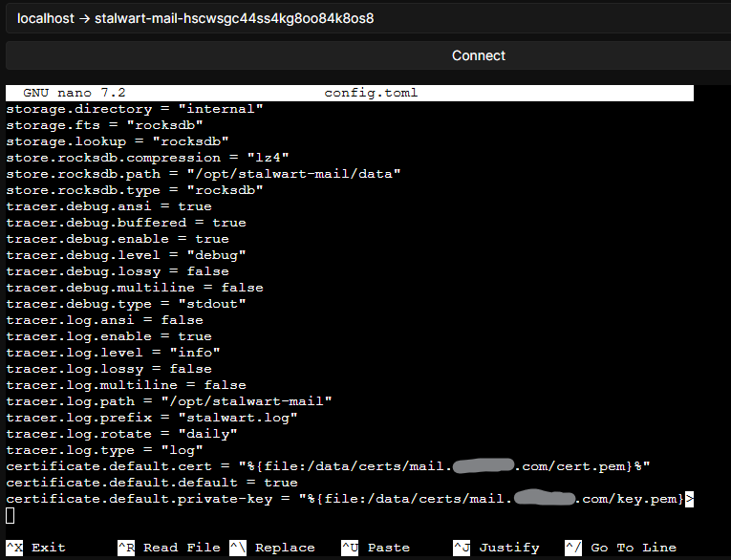The width and height of the screenshot is (731, 560).
Task: Click the cursor block on the empty last line
Action: coord(10,515)
